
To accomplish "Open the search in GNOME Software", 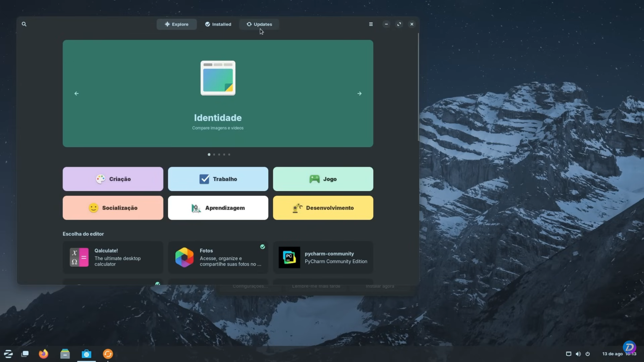I will coord(24,24).
